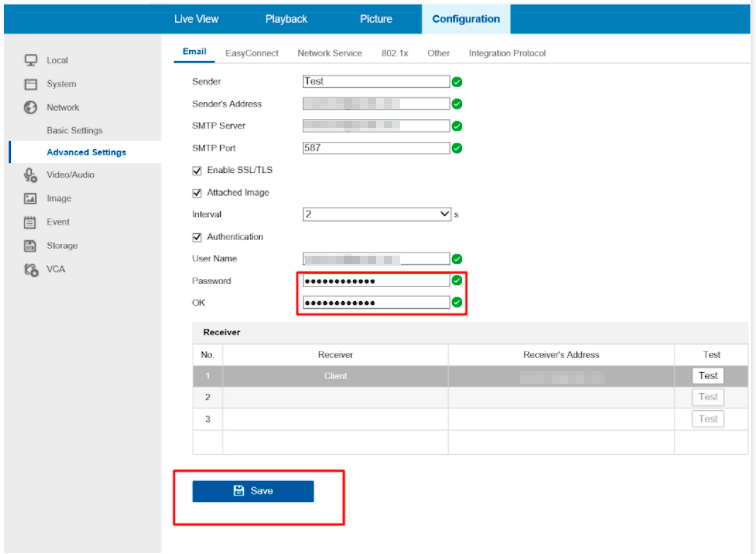
Task: Select Advanced Settings in sidebar
Action: (x=86, y=153)
